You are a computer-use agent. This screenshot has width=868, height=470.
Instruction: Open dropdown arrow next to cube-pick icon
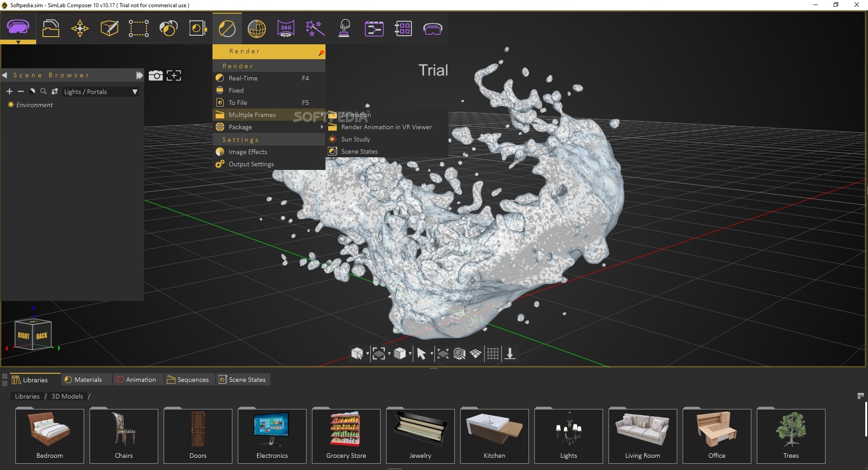click(368, 353)
